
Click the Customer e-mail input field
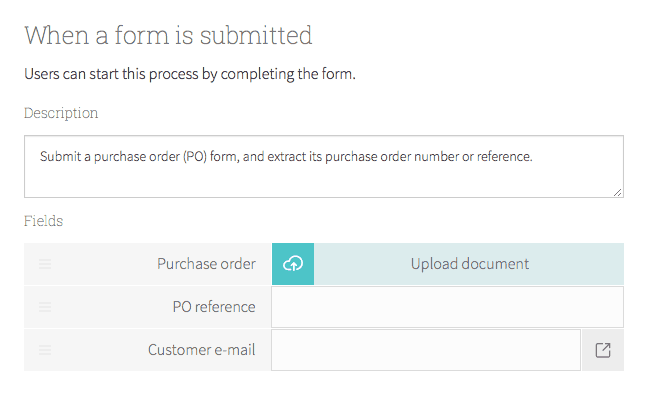pos(426,350)
